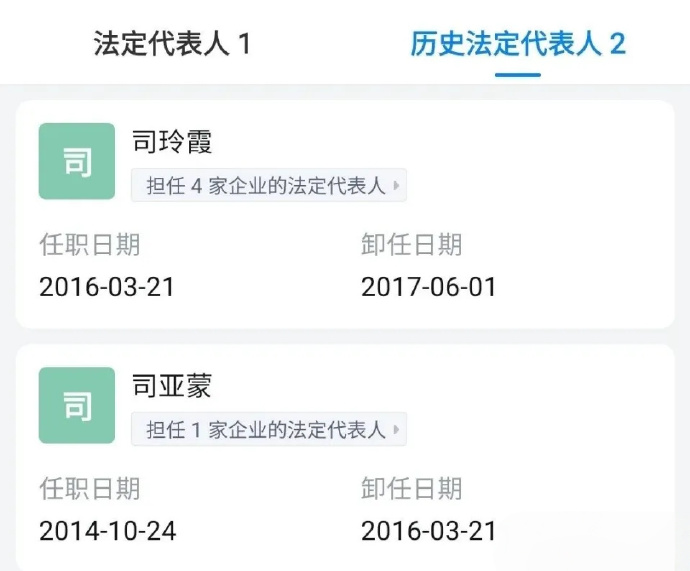This screenshot has width=690, height=571.
Task: Select 司玲霞's appointment date 2016-03-21
Action: [x=107, y=287]
